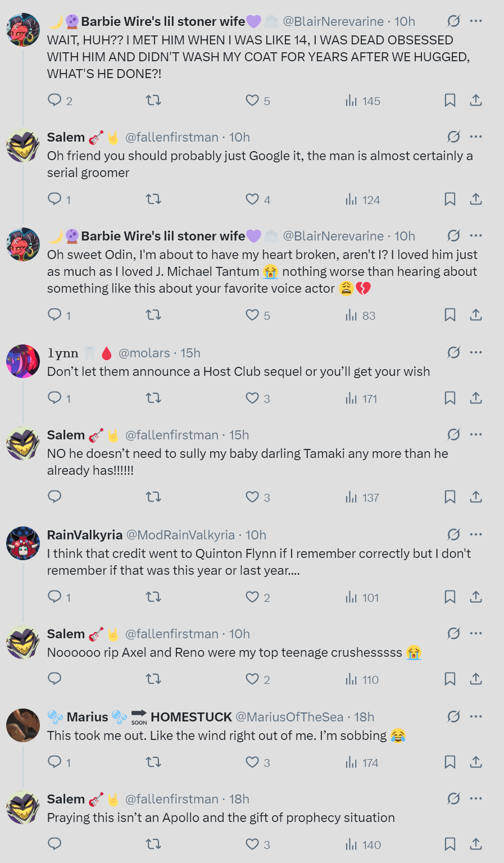Open more options on lynn's tweet

pyautogui.click(x=476, y=352)
